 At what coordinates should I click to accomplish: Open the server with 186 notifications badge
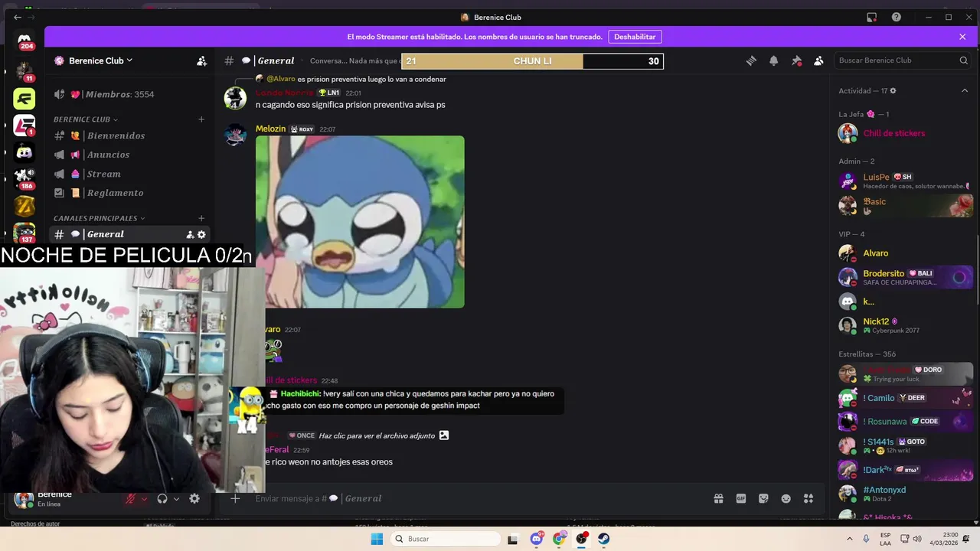24,178
